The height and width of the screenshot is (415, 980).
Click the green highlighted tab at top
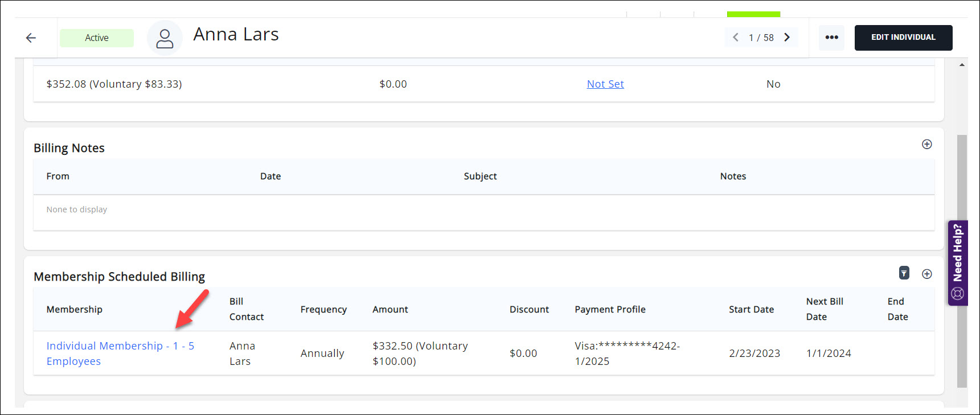click(x=753, y=14)
